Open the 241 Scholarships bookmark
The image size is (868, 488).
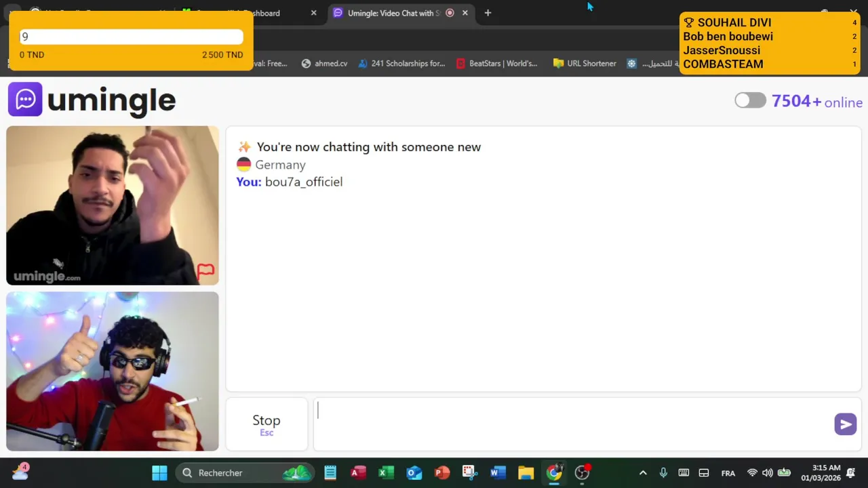(401, 64)
